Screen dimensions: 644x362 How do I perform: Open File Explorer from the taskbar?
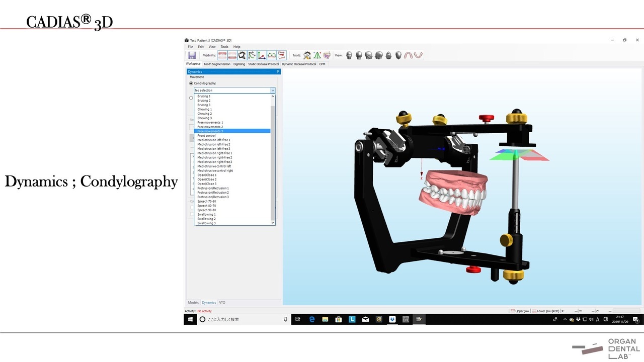point(326,319)
